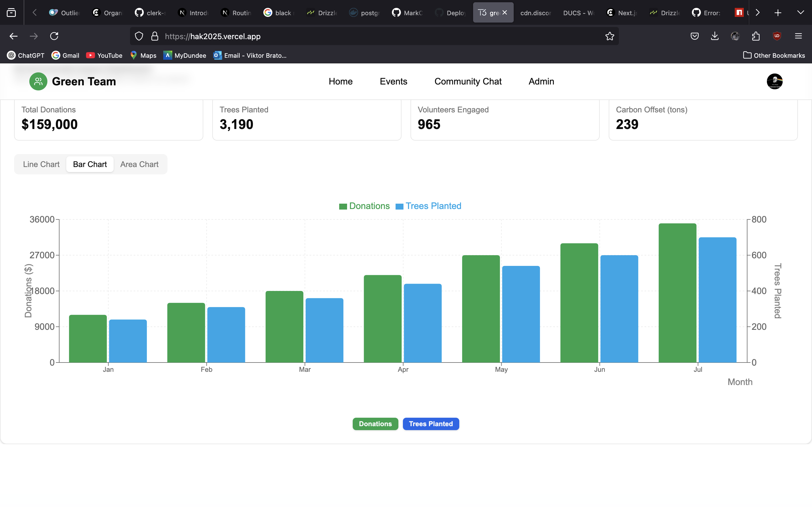The width and height of the screenshot is (812, 507).
Task: Reload the current page
Action: (x=54, y=36)
